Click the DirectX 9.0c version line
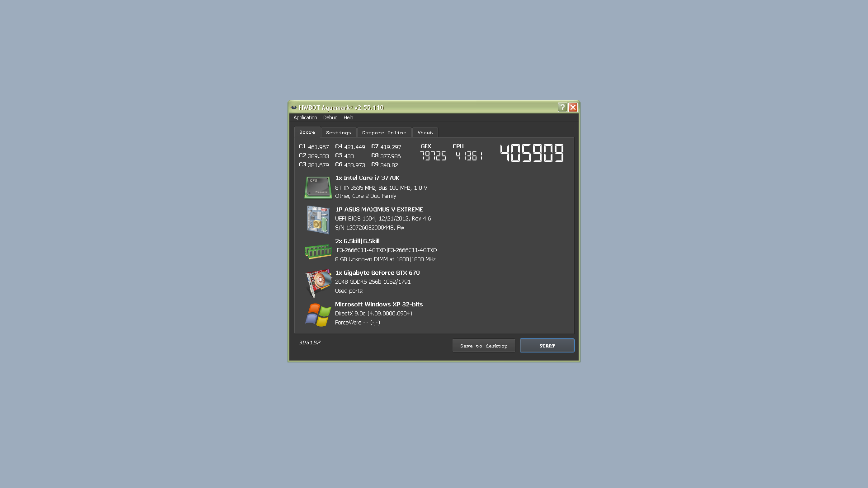868x488 pixels. coord(373,314)
